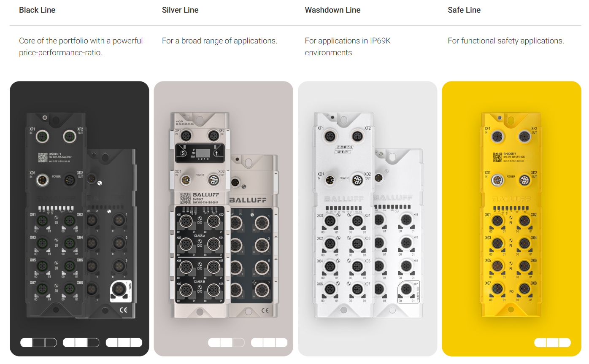The width and height of the screenshot is (589, 364).
Task: Select the fully filled size icon on Silver Line card
Action: pyautogui.click(x=269, y=342)
